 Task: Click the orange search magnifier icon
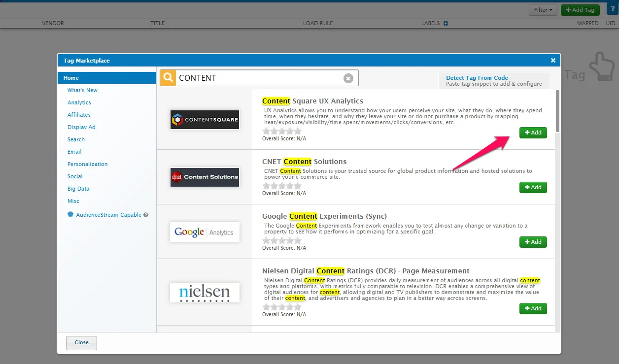click(x=168, y=78)
